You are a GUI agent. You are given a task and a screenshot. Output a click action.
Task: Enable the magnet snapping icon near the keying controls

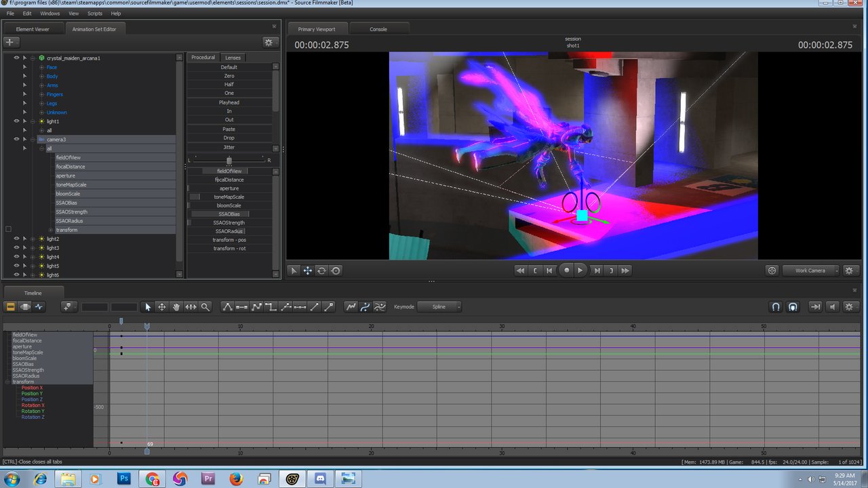pyautogui.click(x=775, y=306)
